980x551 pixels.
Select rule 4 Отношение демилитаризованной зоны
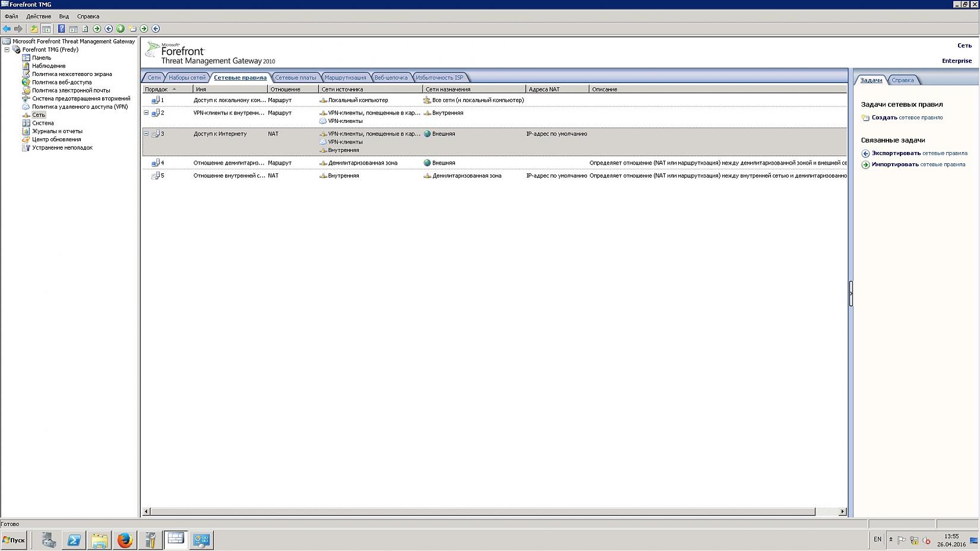(494, 163)
